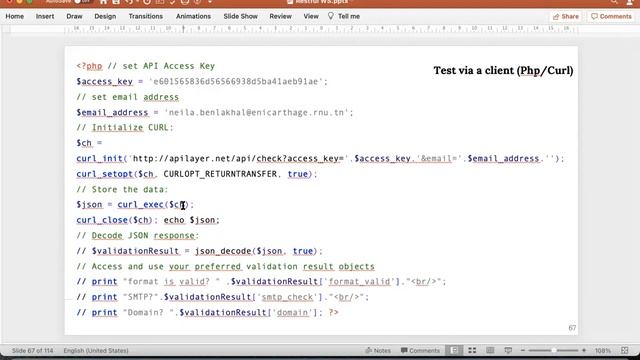
Task: Open the Transitions tab
Action: point(146,16)
